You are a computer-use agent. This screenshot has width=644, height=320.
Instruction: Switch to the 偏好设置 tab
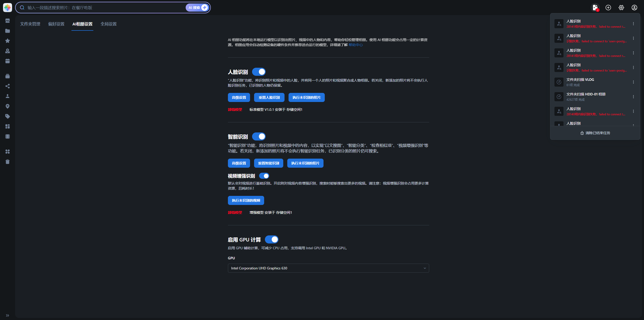tap(56, 24)
